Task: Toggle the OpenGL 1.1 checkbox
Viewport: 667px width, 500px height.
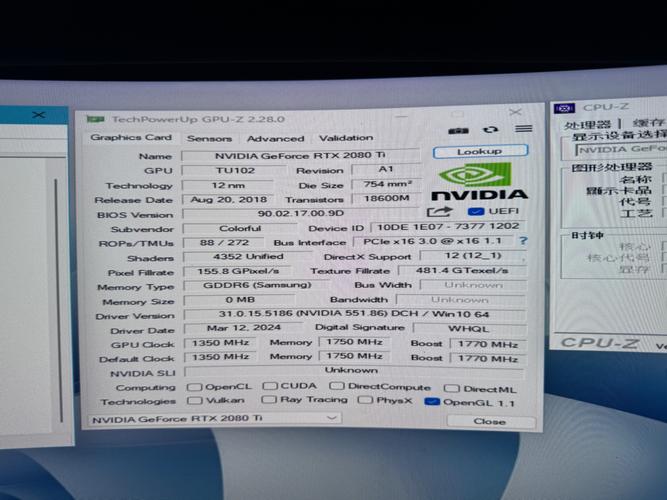Action: point(432,401)
